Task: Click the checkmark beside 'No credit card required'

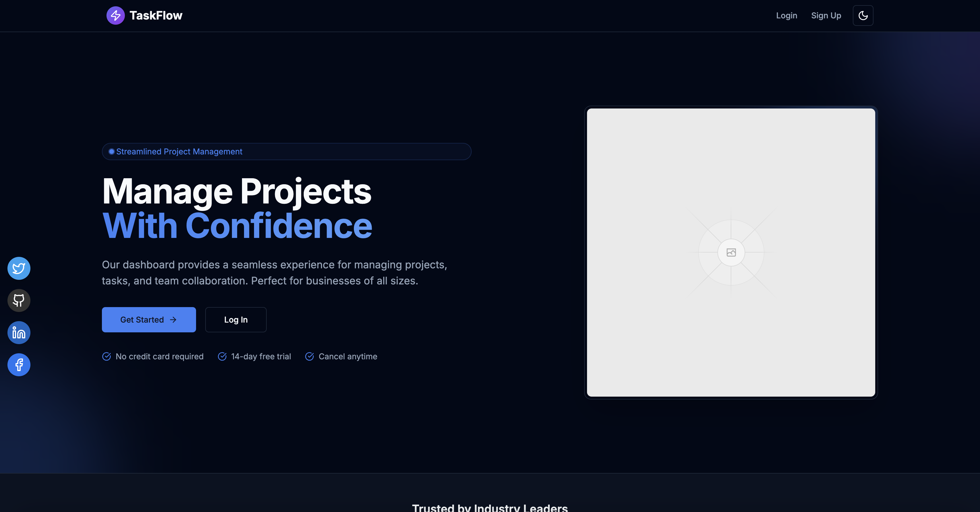Action: (x=106, y=356)
